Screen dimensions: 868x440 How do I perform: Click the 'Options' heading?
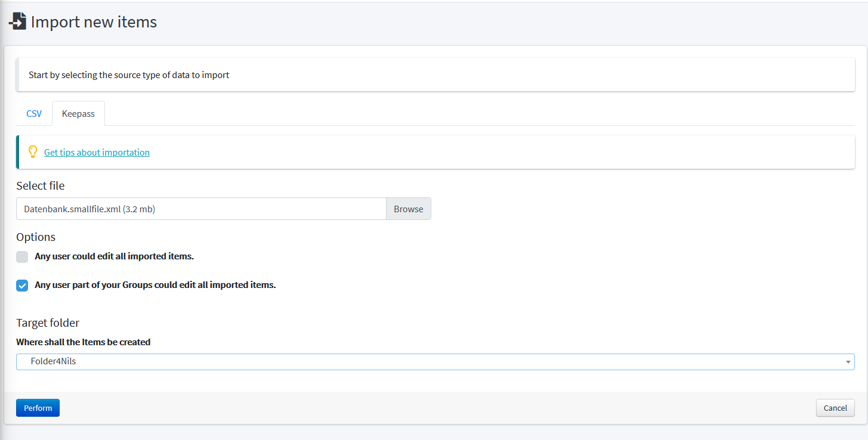tap(36, 237)
